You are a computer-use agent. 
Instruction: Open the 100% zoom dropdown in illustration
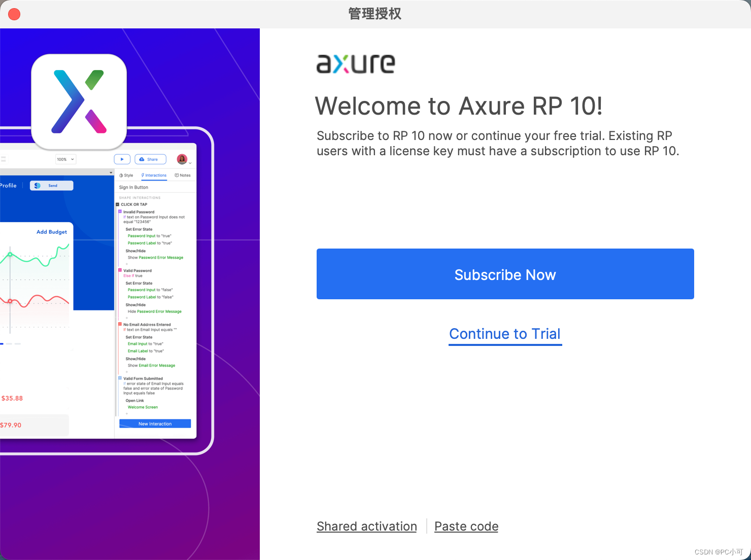65,159
